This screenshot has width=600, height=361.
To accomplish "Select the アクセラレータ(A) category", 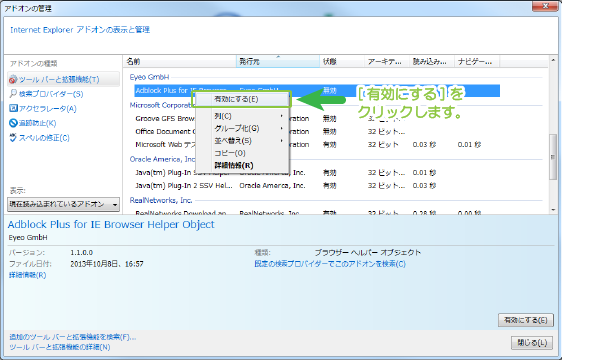I will 43,108.
